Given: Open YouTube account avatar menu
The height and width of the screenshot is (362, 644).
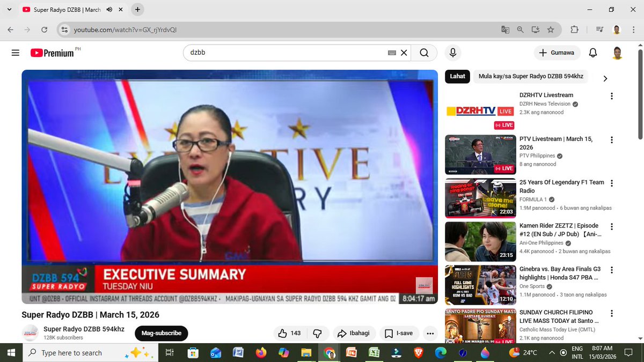Looking at the screenshot, I should click(618, 53).
